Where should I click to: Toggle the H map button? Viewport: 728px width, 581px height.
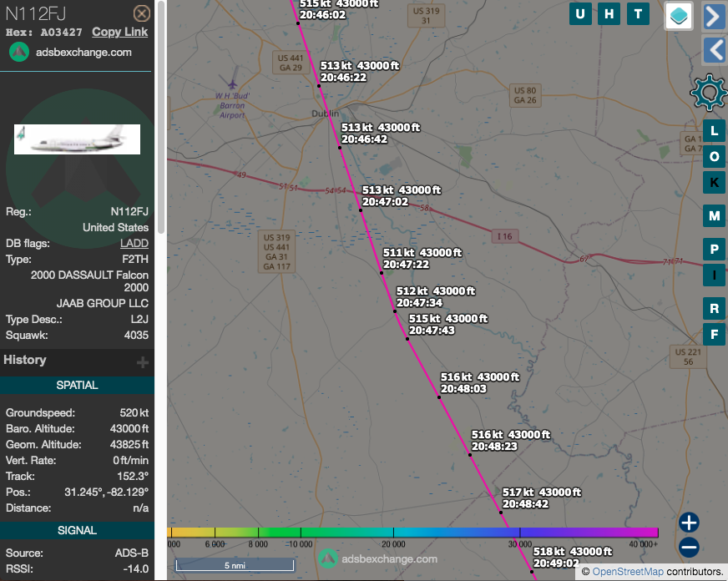(x=609, y=14)
